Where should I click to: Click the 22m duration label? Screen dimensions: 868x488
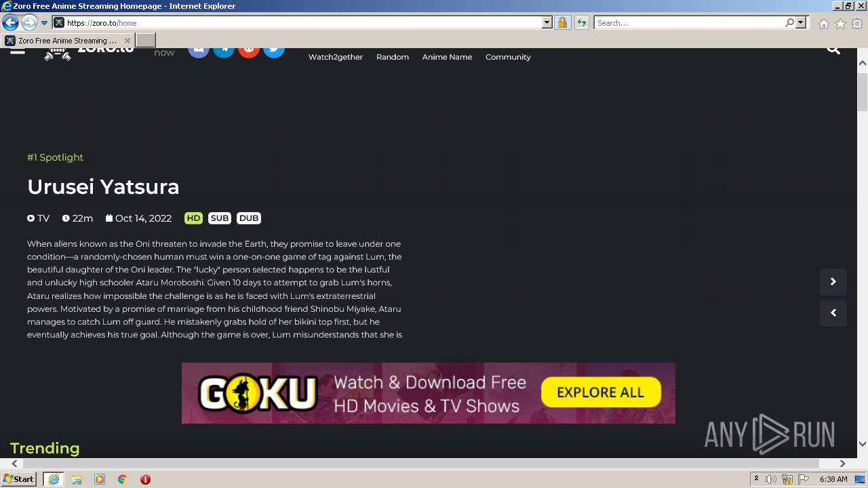point(77,218)
